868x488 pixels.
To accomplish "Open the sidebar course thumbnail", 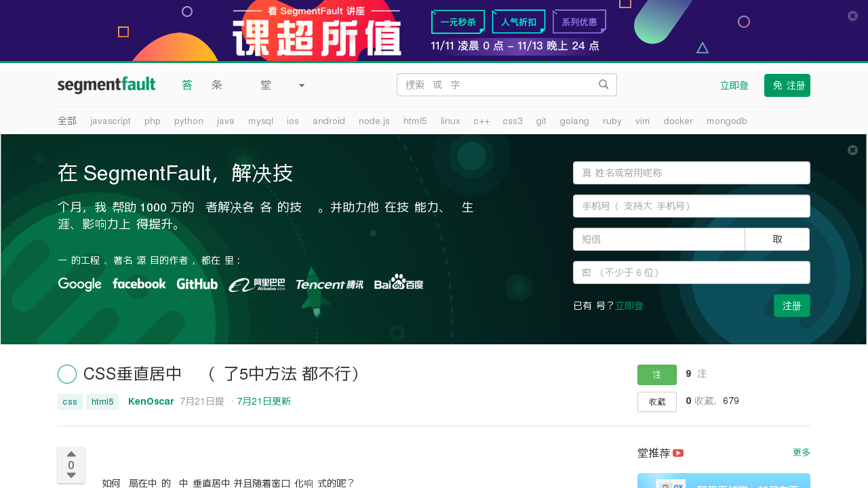I will pyautogui.click(x=724, y=481).
